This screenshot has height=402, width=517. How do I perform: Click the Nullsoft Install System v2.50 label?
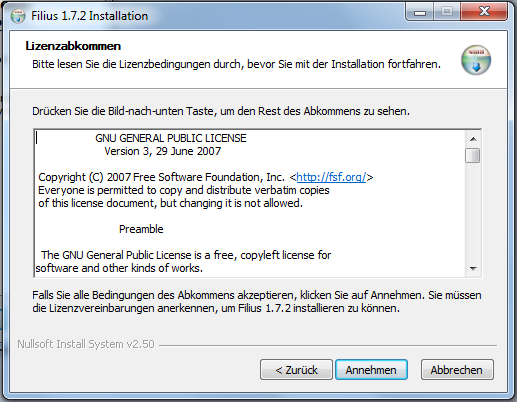(86, 344)
